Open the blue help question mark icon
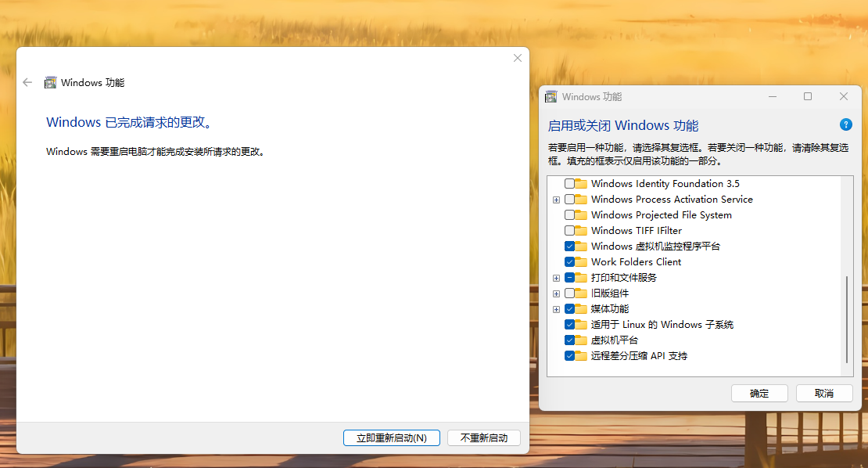This screenshot has height=468, width=868. [846, 124]
